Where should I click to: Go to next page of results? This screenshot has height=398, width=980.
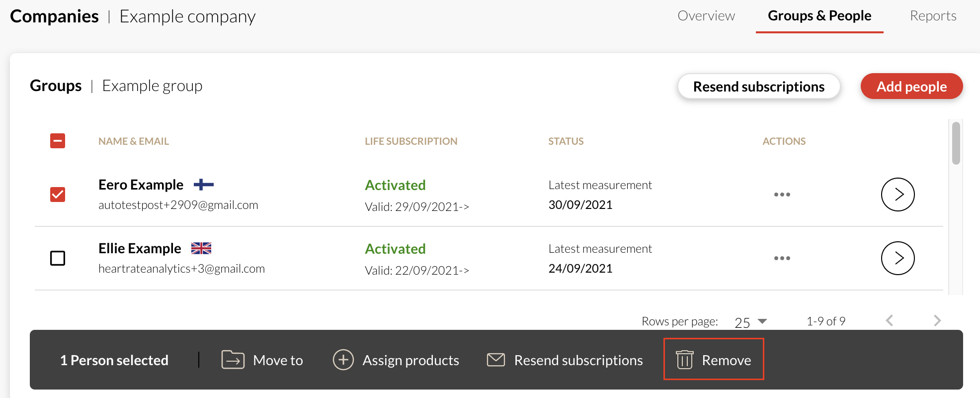tap(937, 321)
